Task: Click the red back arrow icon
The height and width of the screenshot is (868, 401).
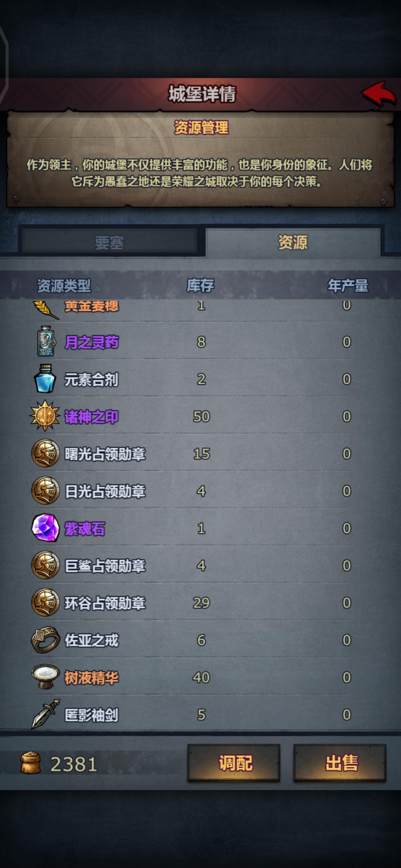Action: pos(379,94)
